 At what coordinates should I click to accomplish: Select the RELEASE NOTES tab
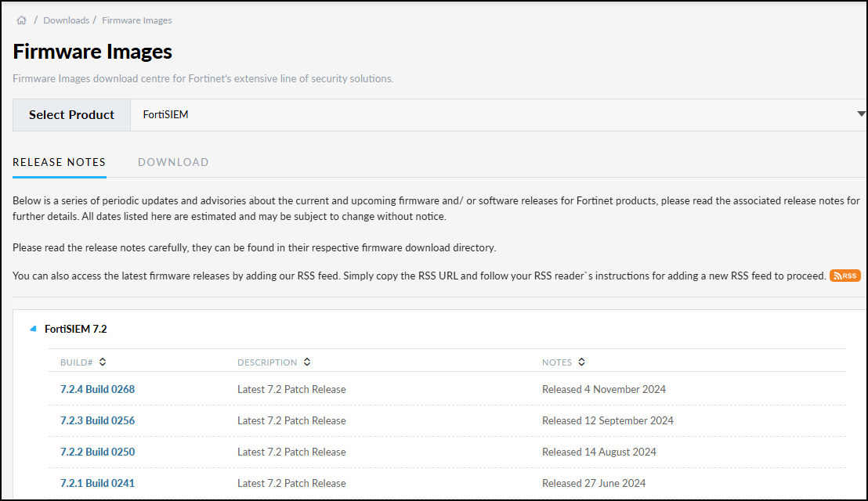click(x=59, y=162)
